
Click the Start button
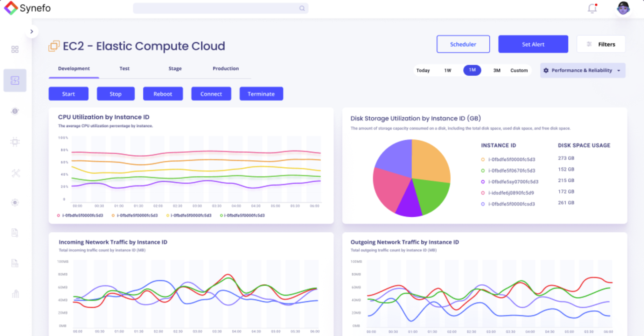(68, 94)
